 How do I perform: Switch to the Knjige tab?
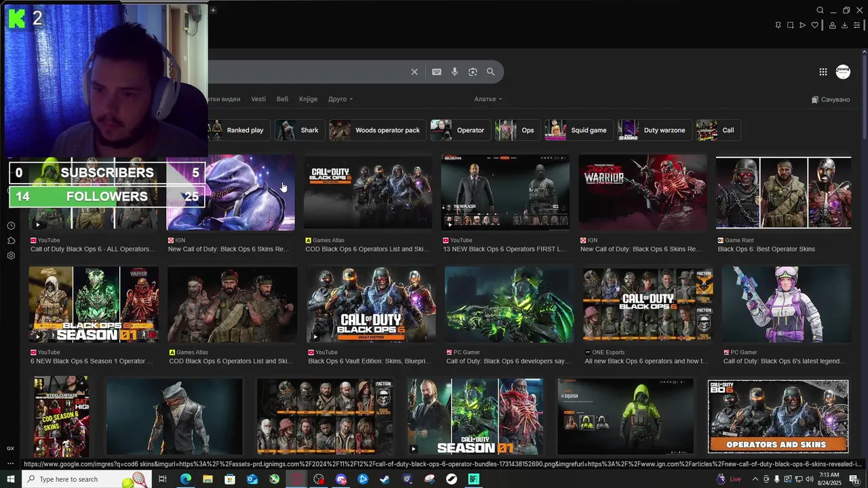tap(308, 99)
